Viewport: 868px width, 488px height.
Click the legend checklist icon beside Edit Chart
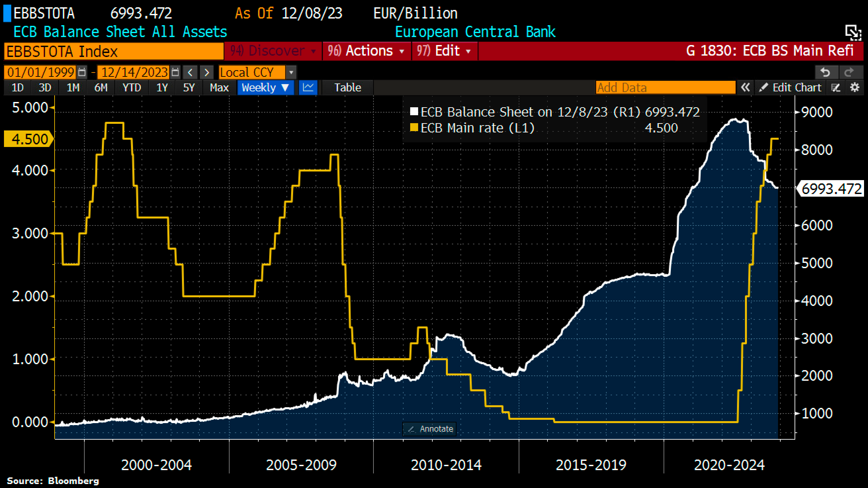coord(836,88)
